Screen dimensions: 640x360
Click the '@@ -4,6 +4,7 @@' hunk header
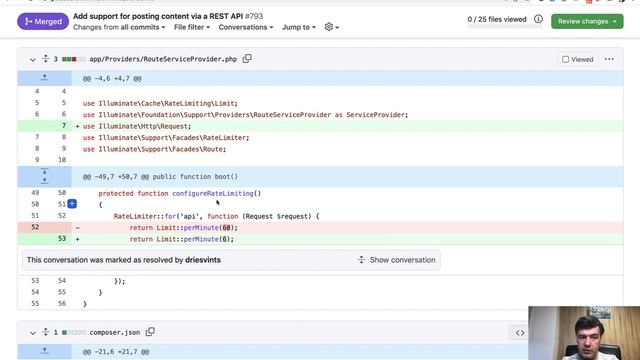coord(112,78)
